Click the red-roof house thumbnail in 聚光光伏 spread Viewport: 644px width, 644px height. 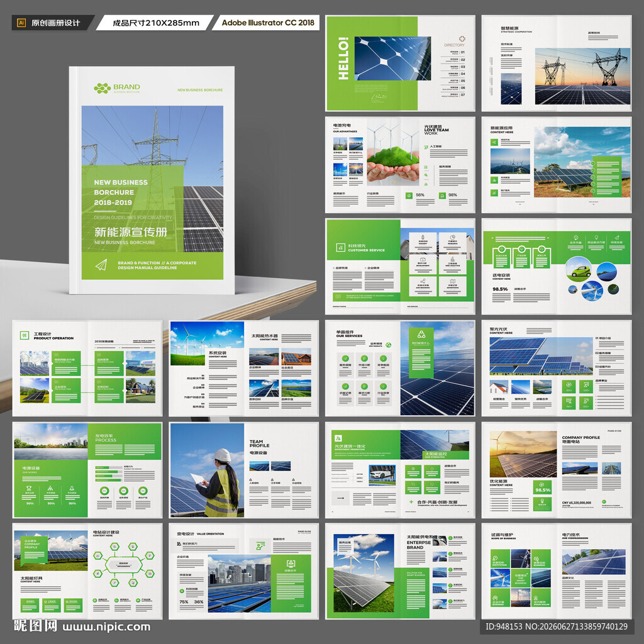(x=499, y=387)
